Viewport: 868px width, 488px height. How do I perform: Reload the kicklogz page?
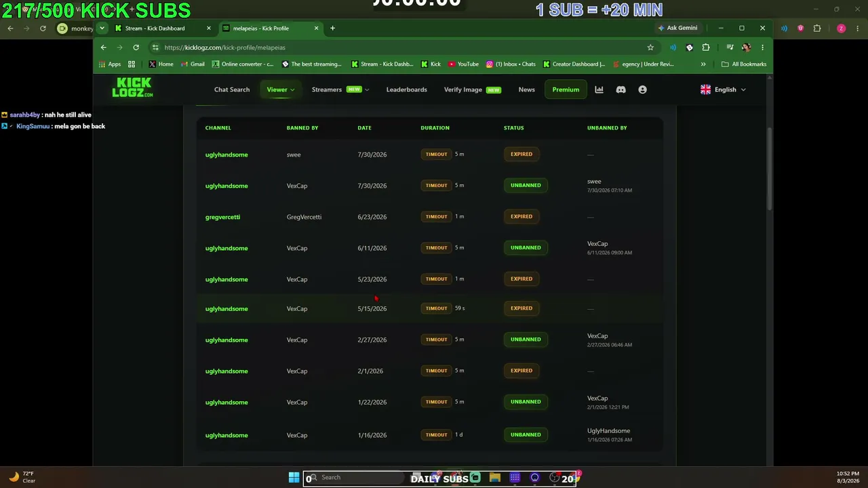click(x=136, y=47)
